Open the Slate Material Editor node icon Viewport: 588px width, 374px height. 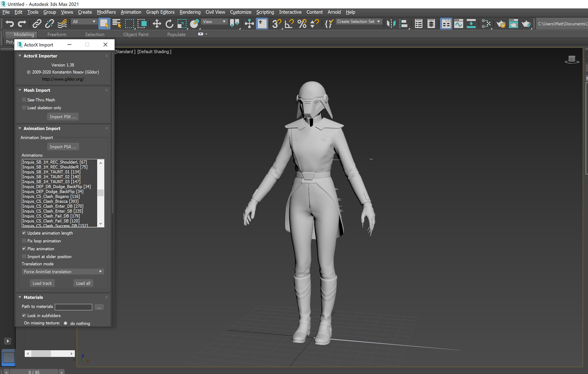click(486, 23)
